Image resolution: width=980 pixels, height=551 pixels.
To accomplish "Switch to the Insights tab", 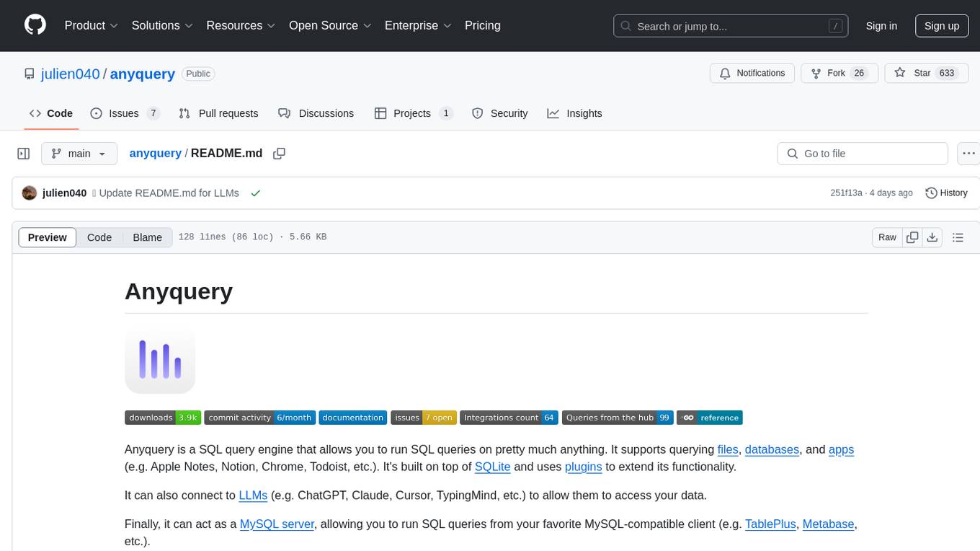I will click(x=574, y=113).
